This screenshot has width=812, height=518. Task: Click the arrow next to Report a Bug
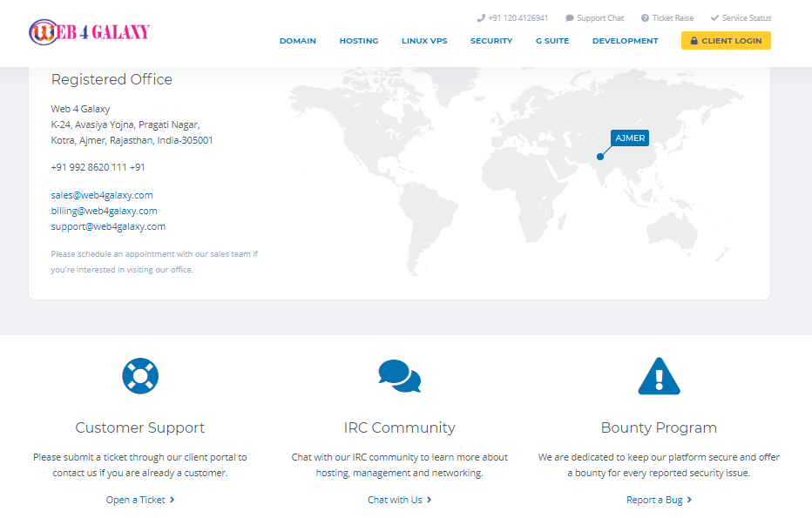(689, 500)
